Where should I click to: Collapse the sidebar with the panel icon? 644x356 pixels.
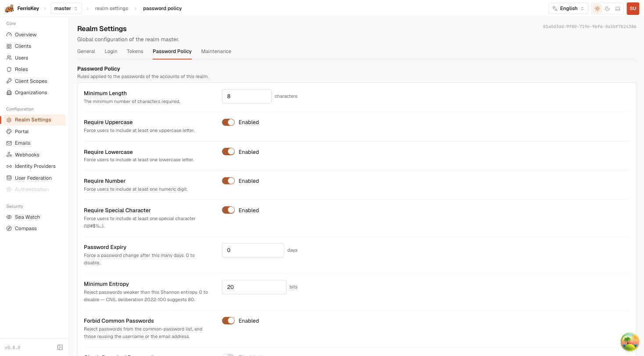pyautogui.click(x=60, y=347)
